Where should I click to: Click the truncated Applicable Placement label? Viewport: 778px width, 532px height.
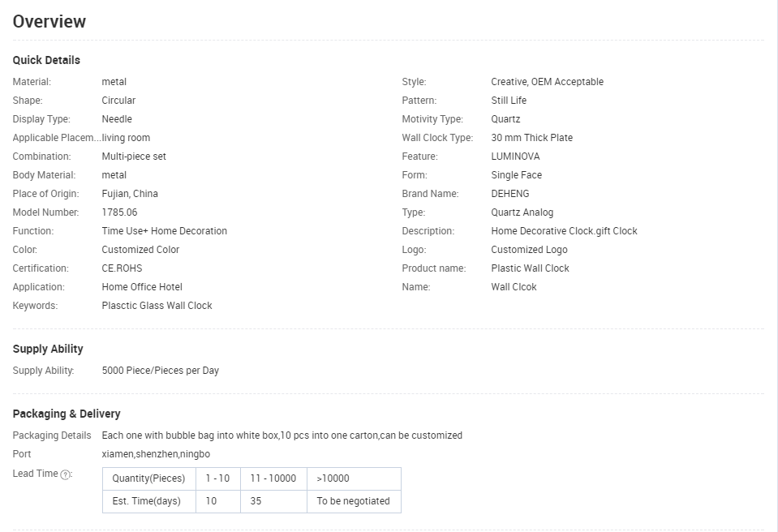57,138
